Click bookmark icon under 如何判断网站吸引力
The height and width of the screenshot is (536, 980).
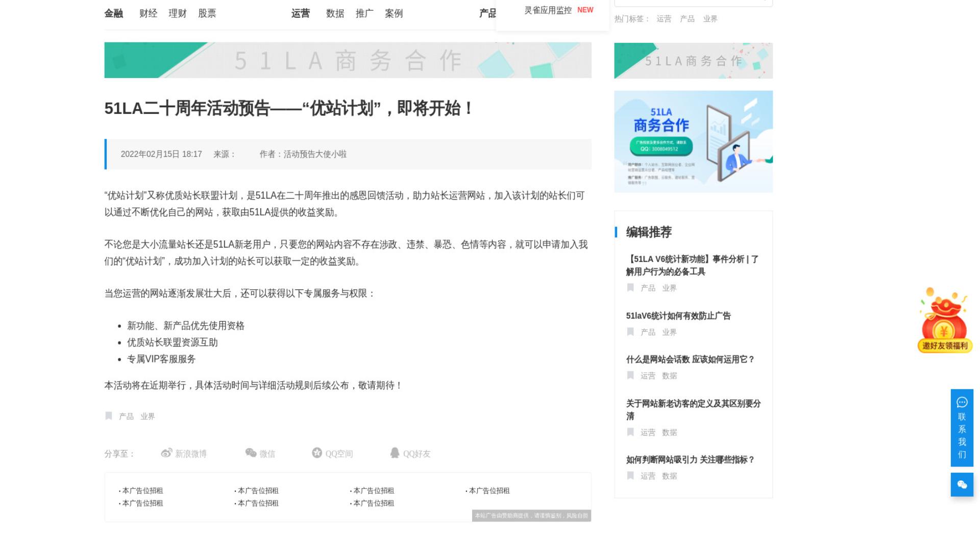[630, 476]
